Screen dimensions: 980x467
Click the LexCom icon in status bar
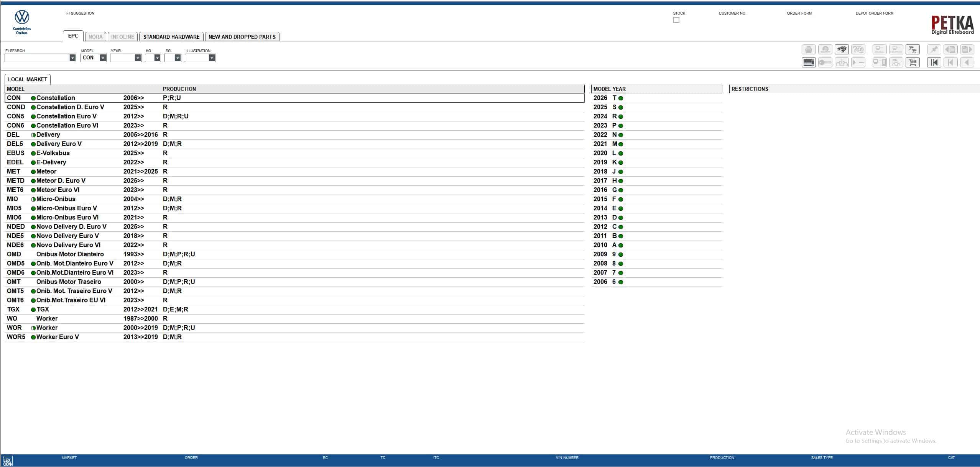click(x=8, y=460)
